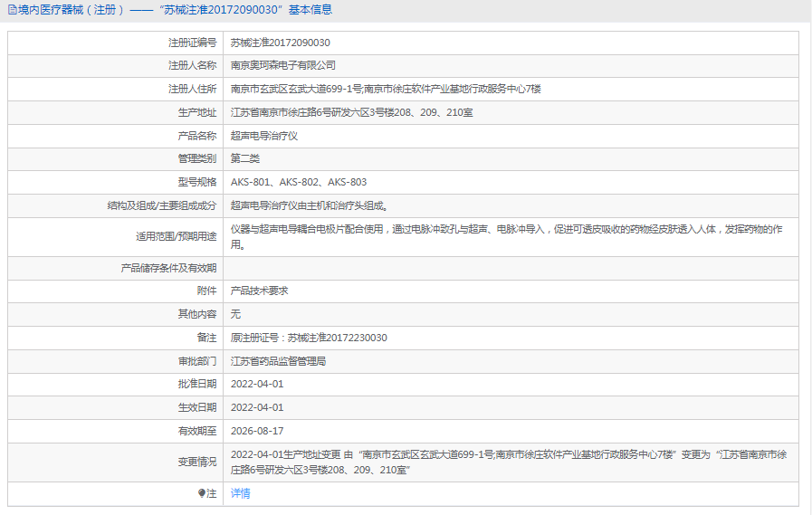
Task: Select registration number 苏械注准20172090030 value
Action: [x=280, y=43]
